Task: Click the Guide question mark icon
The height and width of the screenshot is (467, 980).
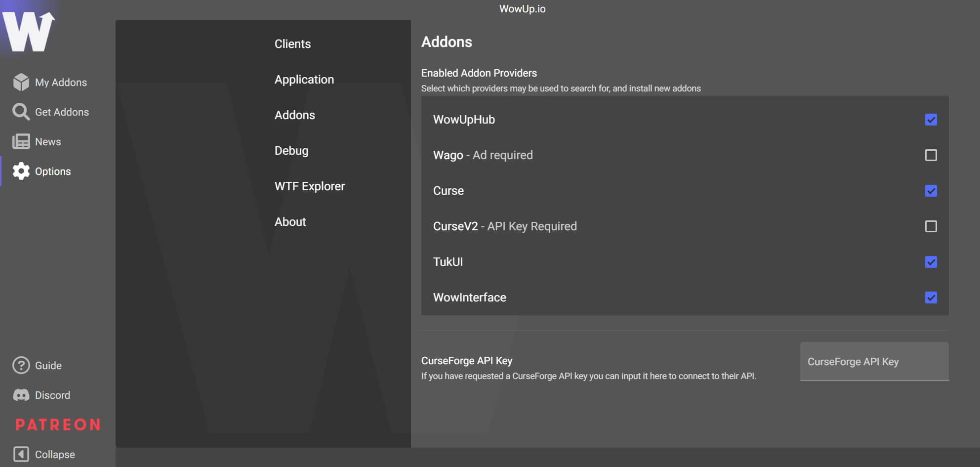Action: click(x=21, y=365)
